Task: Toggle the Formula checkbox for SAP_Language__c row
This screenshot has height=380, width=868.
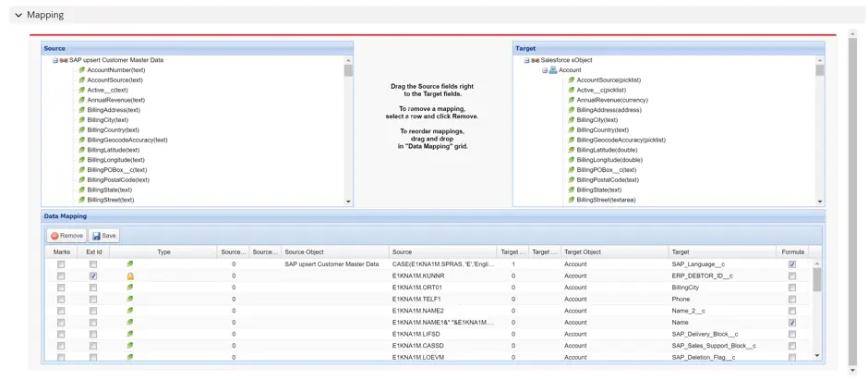Action: tap(792, 264)
